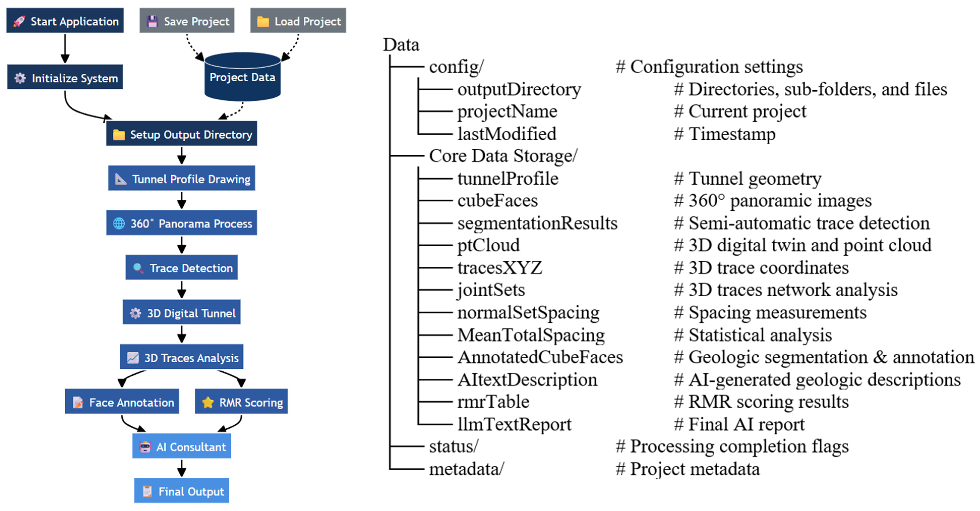
Task: Select the segmentationResults tree entry
Action: (x=537, y=223)
